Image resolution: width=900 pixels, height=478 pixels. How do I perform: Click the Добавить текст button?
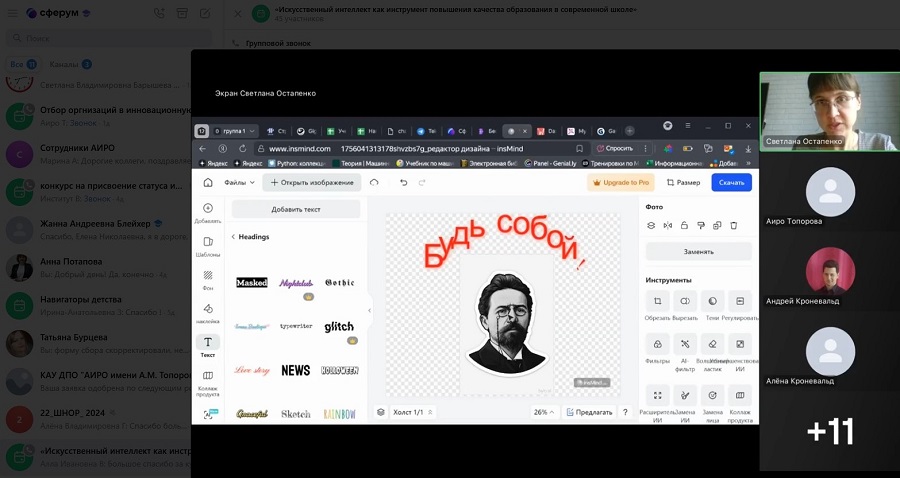296,209
